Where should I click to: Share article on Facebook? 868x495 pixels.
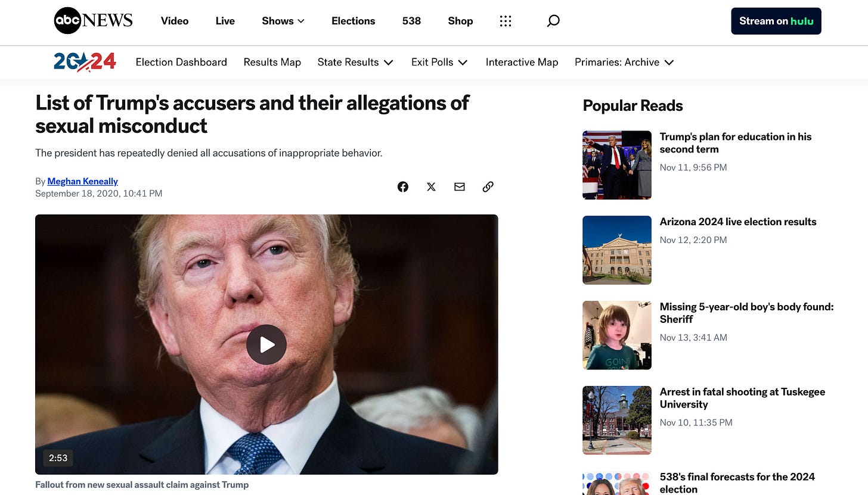tap(403, 186)
